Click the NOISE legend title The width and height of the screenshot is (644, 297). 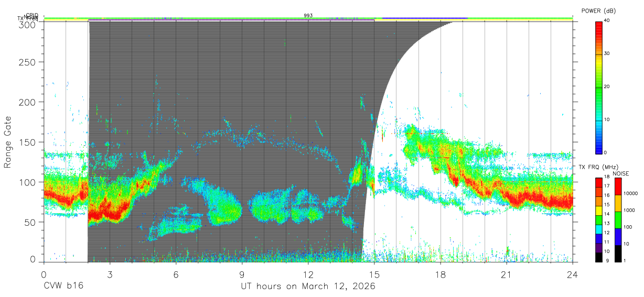tap(620, 173)
